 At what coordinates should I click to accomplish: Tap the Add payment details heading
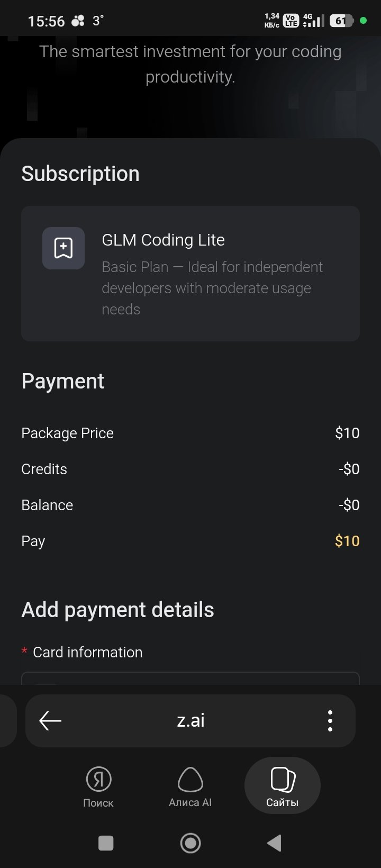[117, 610]
